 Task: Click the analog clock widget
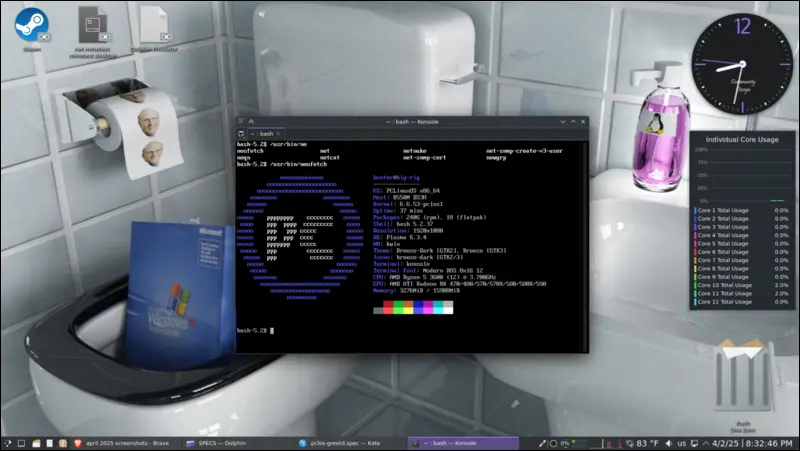pyautogui.click(x=742, y=64)
